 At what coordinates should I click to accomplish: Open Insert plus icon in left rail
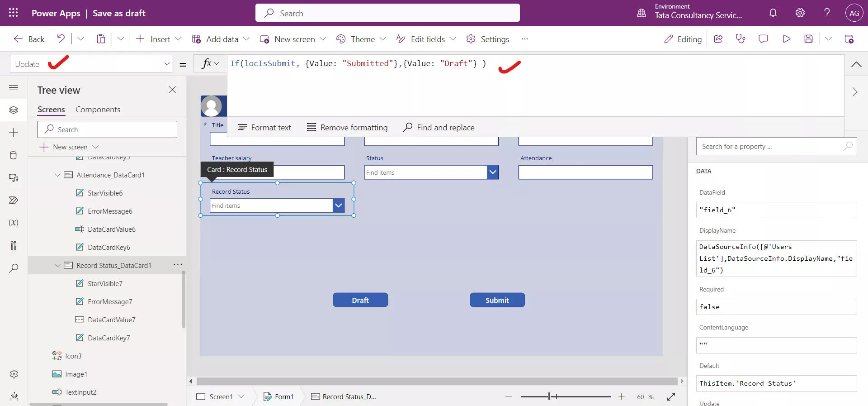tap(14, 133)
